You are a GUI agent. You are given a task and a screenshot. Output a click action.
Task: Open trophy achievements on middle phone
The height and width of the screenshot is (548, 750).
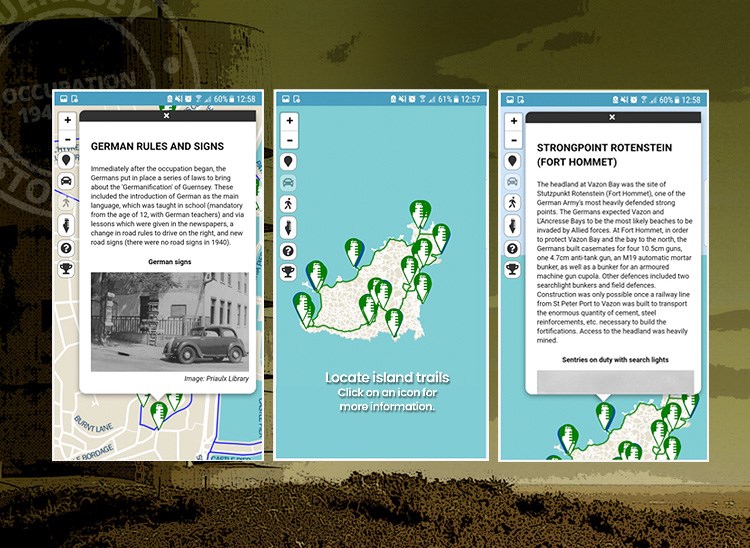pos(288,272)
